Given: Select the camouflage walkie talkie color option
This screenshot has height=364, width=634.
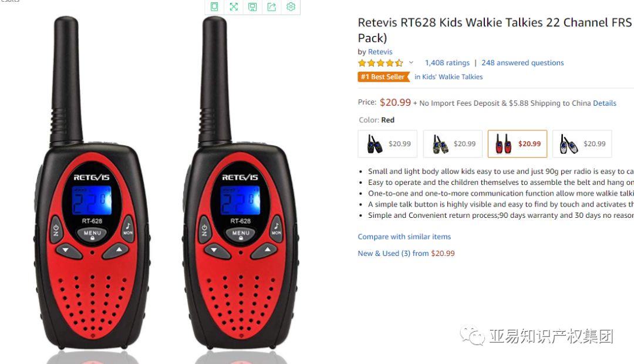Looking at the screenshot, I should (x=453, y=144).
